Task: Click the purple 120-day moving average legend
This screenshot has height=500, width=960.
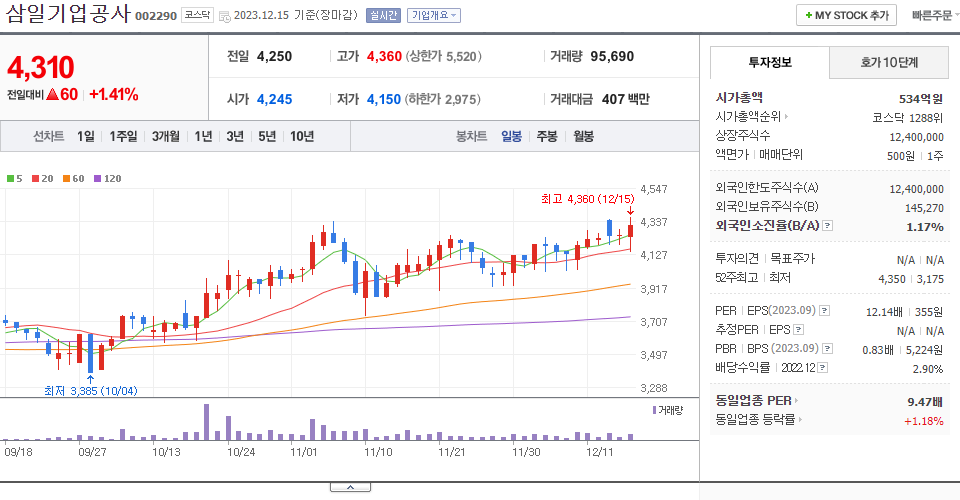Action: pos(107,179)
